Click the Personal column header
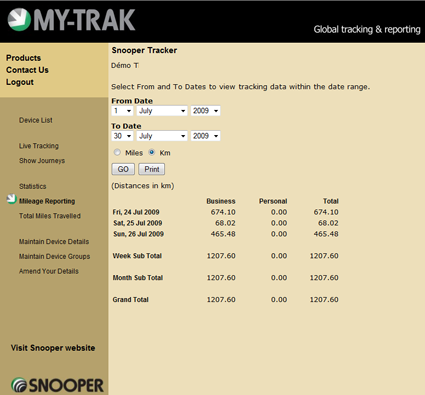The width and height of the screenshot is (425, 395). tap(273, 201)
